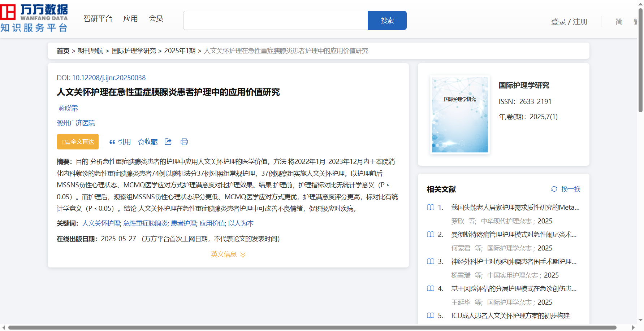Select keyword 患者护理

pyautogui.click(x=183, y=223)
